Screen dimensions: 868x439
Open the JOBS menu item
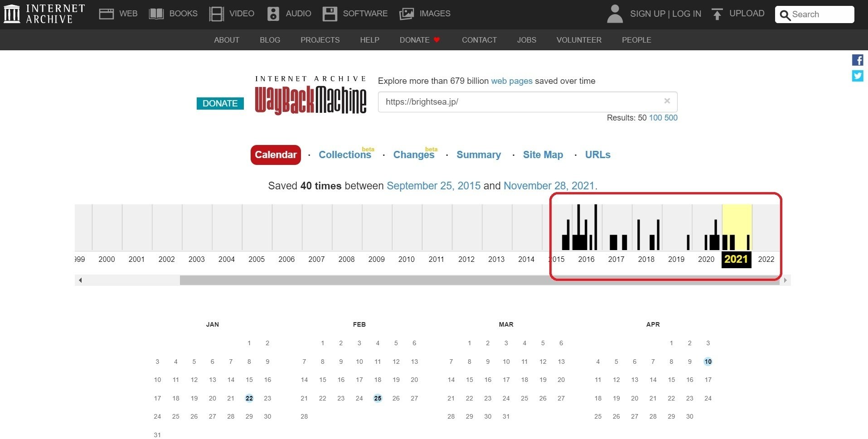coord(526,40)
